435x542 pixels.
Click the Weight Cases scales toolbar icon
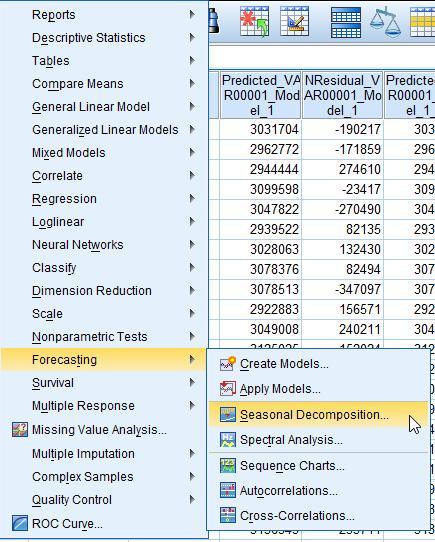coord(386,23)
